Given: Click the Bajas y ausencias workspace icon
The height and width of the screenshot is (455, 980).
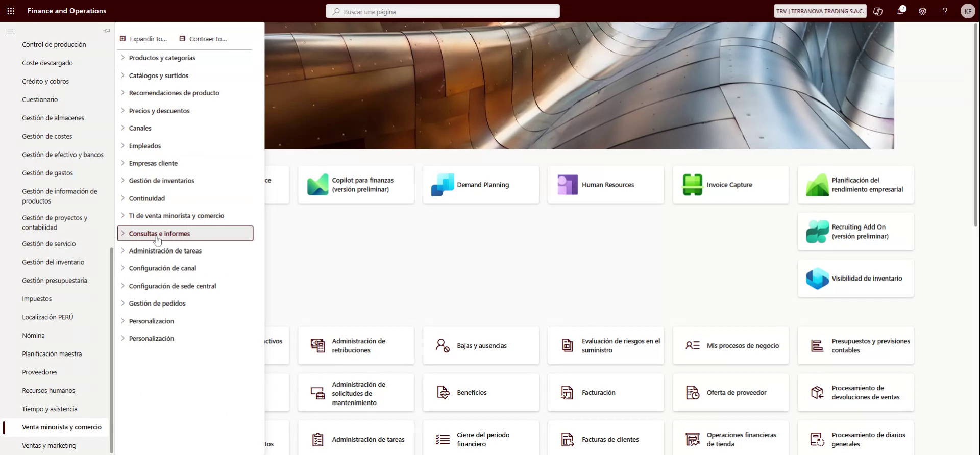Looking at the screenshot, I should click(443, 346).
